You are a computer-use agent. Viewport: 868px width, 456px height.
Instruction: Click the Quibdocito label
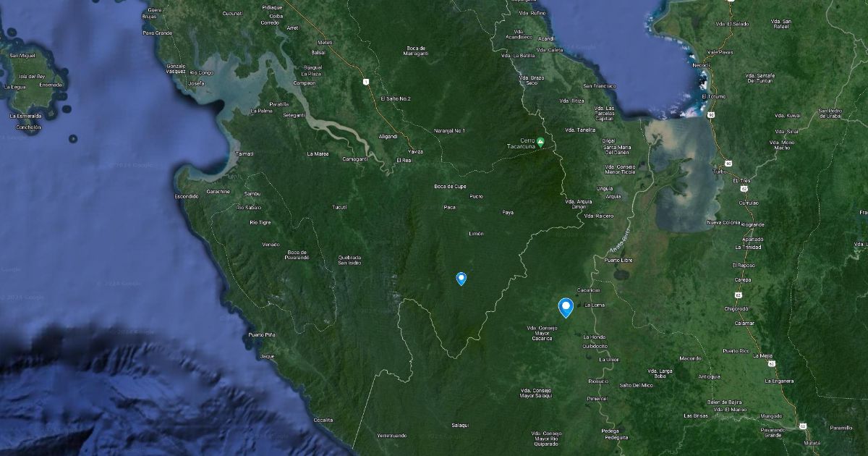[595, 346]
